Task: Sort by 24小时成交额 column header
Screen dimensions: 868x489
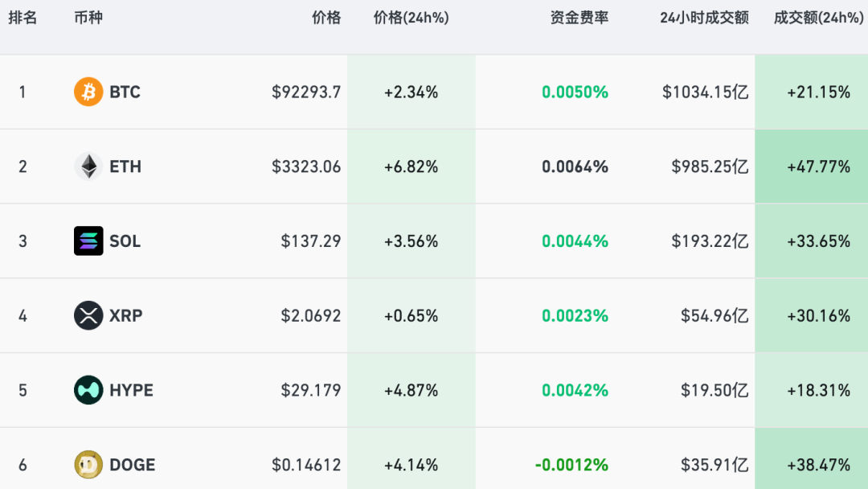Action: [704, 18]
